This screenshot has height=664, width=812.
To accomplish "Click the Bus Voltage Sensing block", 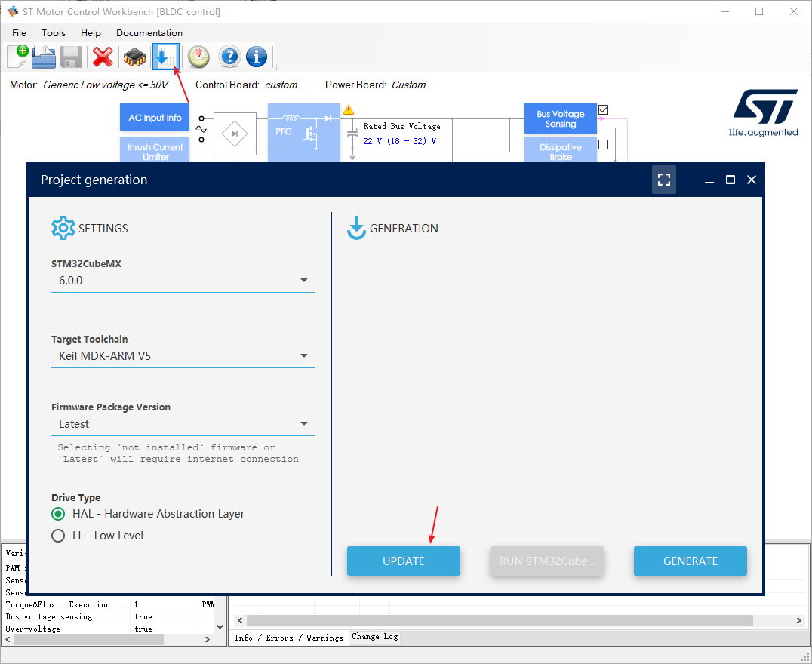I will coord(560,118).
